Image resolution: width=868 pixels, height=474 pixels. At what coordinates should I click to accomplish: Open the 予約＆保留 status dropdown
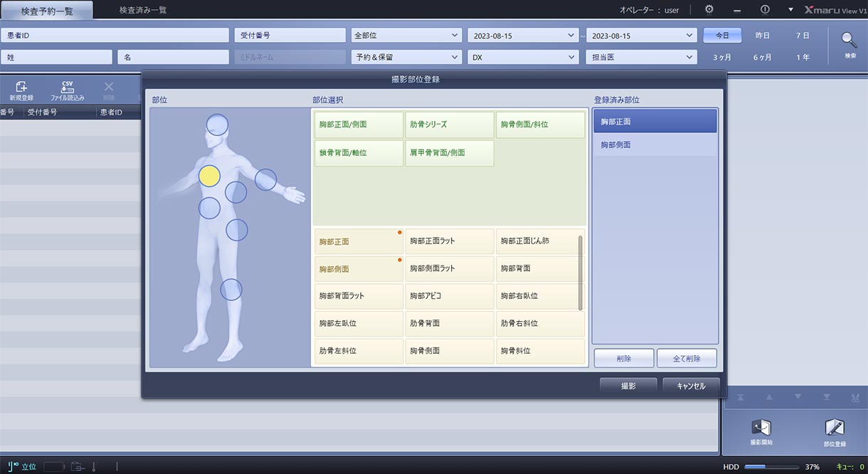(407, 57)
